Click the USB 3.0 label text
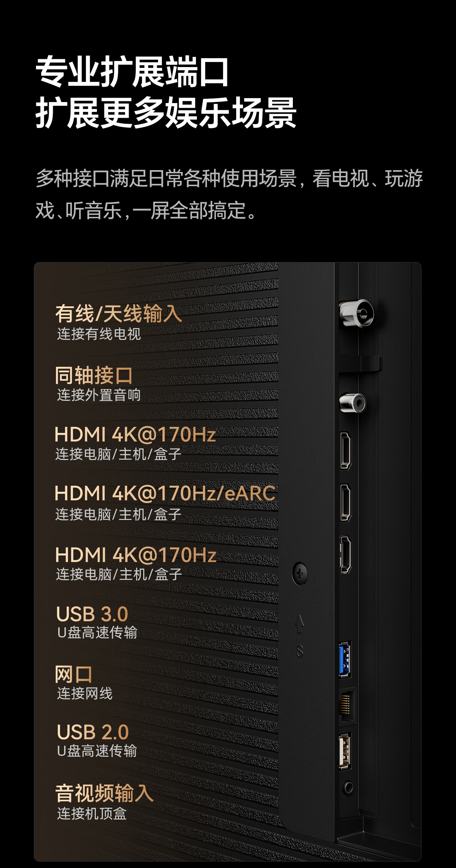 click(92, 614)
